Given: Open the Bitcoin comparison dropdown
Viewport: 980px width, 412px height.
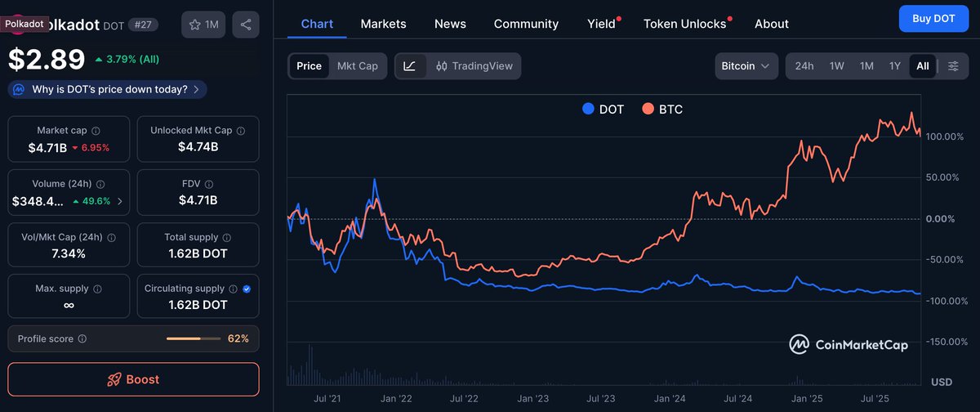Looking at the screenshot, I should click(746, 66).
